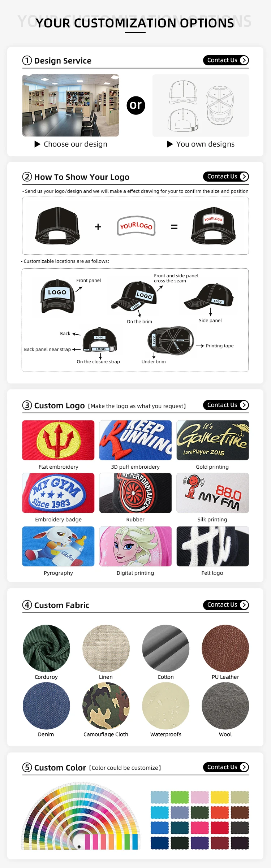Click Contact Us in Custom Color section
The height and width of the screenshot is (868, 271).
226,767
